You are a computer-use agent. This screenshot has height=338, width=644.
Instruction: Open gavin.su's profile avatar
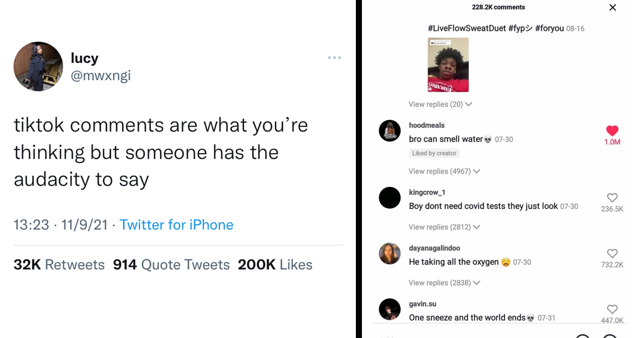pos(390,309)
